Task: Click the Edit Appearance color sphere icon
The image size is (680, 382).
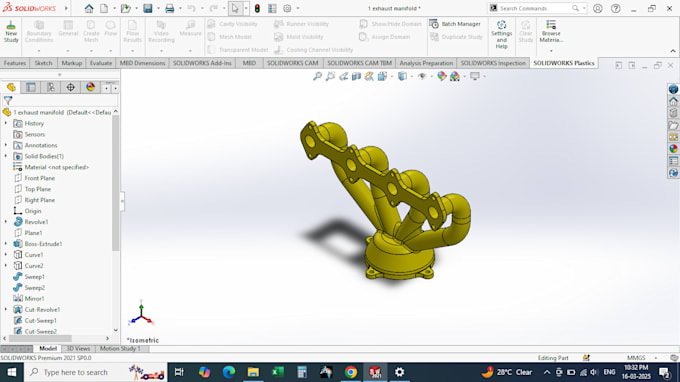Action: [441, 76]
